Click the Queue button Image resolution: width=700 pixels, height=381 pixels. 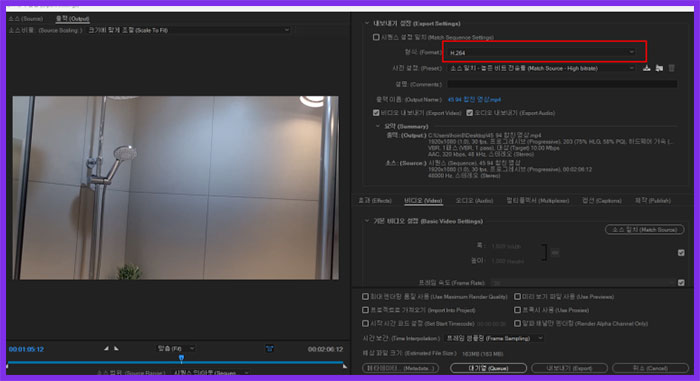coord(488,368)
